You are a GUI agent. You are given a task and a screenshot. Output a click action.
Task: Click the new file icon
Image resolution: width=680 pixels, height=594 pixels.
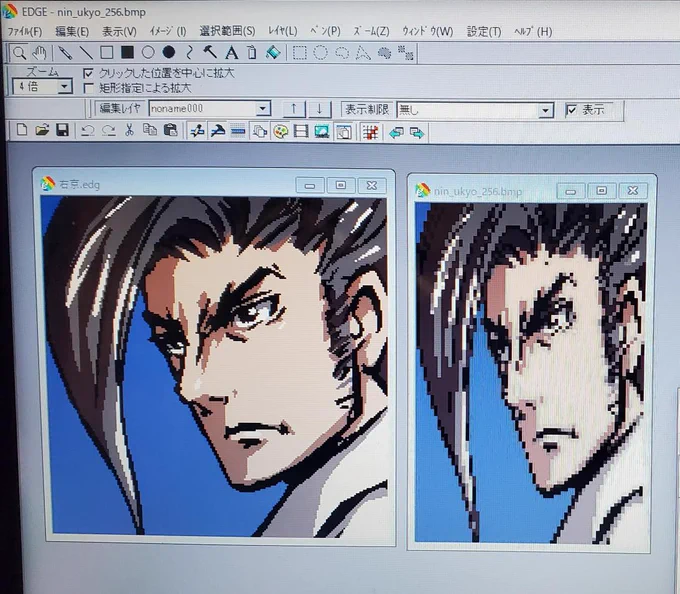(22, 130)
